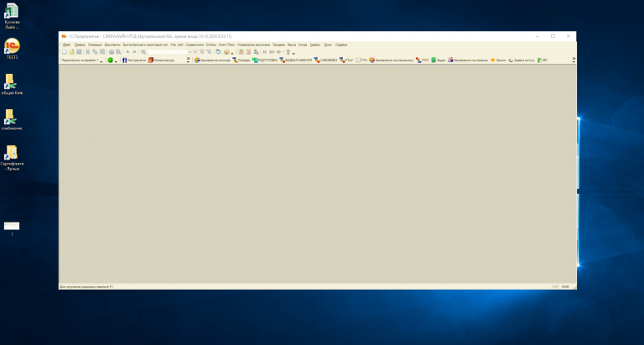
Task: Open the Документы menu
Action: pyautogui.click(x=112, y=44)
